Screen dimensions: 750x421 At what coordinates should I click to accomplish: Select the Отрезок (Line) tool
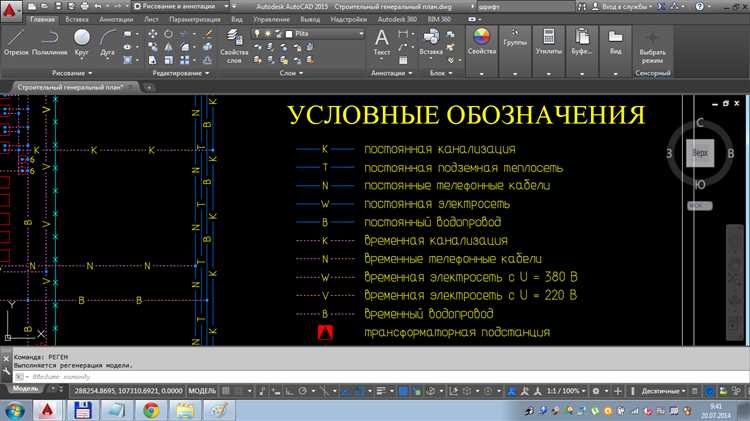click(16, 42)
